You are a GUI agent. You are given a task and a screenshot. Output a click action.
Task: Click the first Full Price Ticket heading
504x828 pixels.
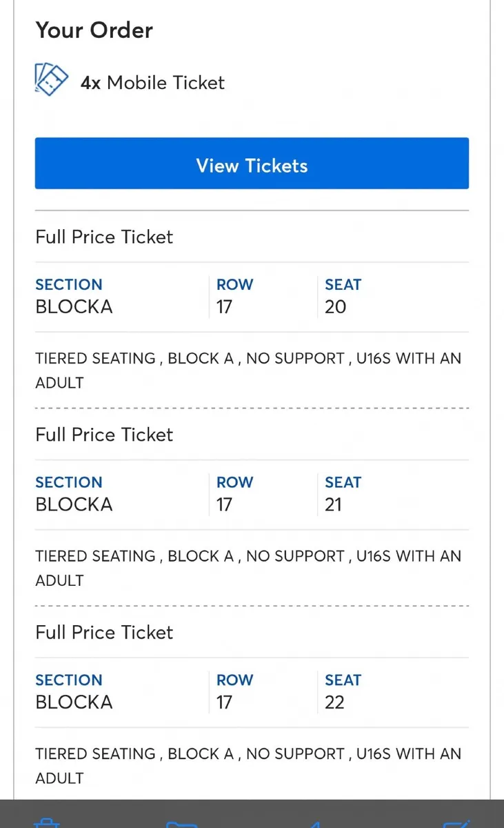coord(104,237)
